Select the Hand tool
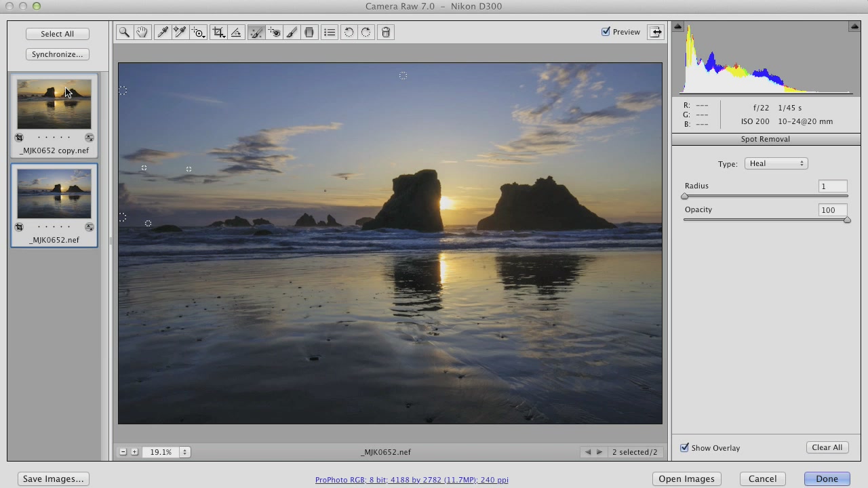This screenshot has height=488, width=868. tap(142, 32)
